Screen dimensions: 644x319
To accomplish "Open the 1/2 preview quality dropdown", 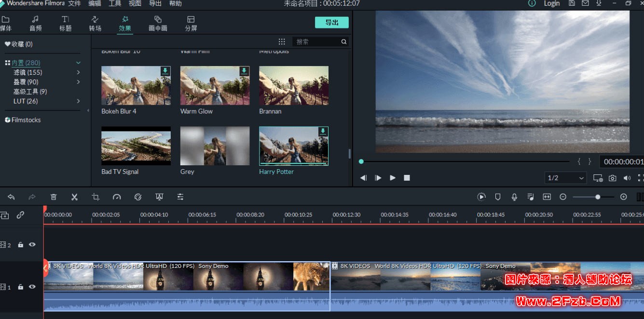I will pos(565,178).
